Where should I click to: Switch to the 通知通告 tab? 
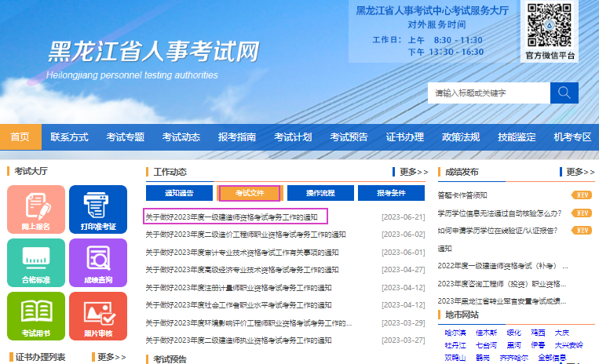178,193
